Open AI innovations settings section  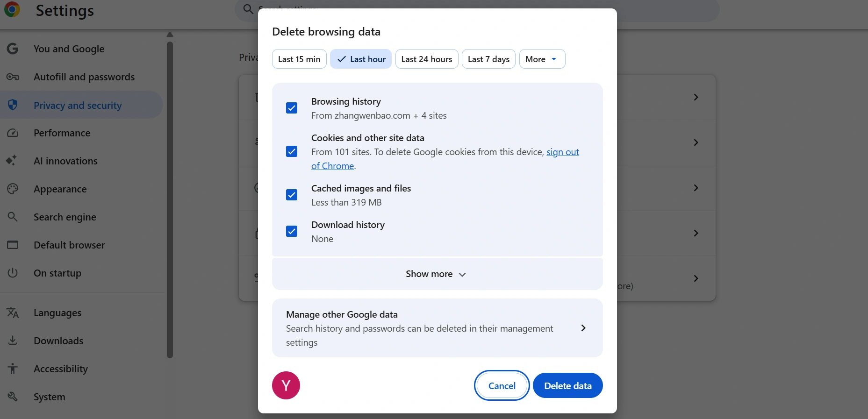[81, 161]
